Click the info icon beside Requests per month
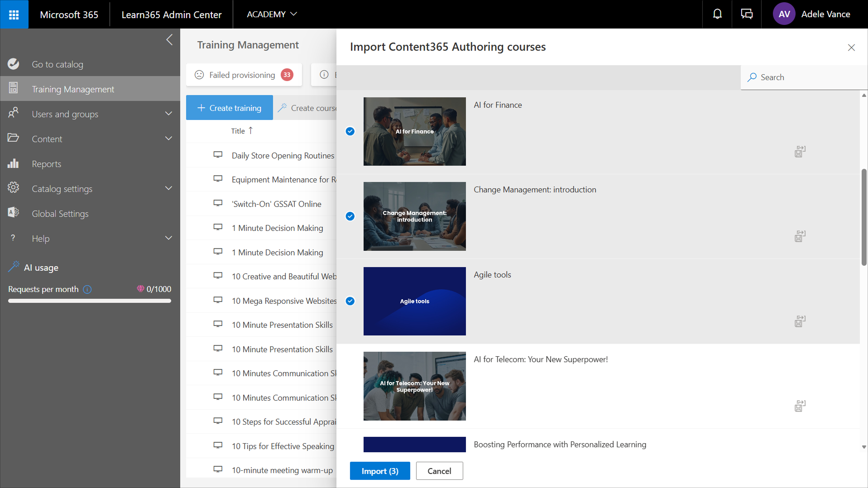The width and height of the screenshot is (868, 488). tap(87, 289)
